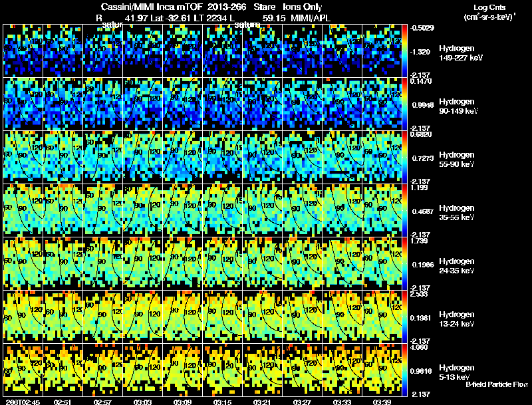Select the 03:09 panel in the 13-24 keV row

pyautogui.click(x=182, y=317)
